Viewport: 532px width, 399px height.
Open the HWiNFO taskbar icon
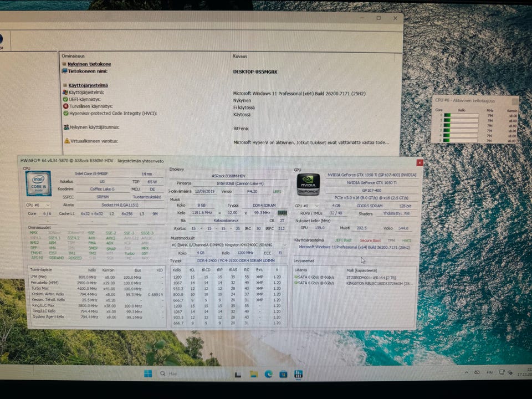[x=298, y=374]
